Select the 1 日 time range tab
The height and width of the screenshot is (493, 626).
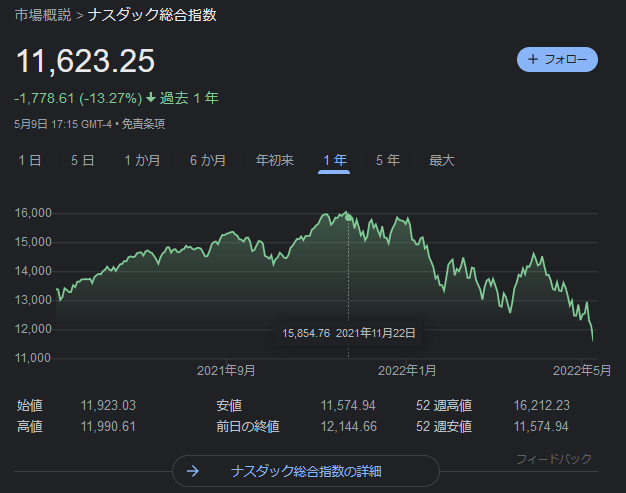(x=30, y=160)
